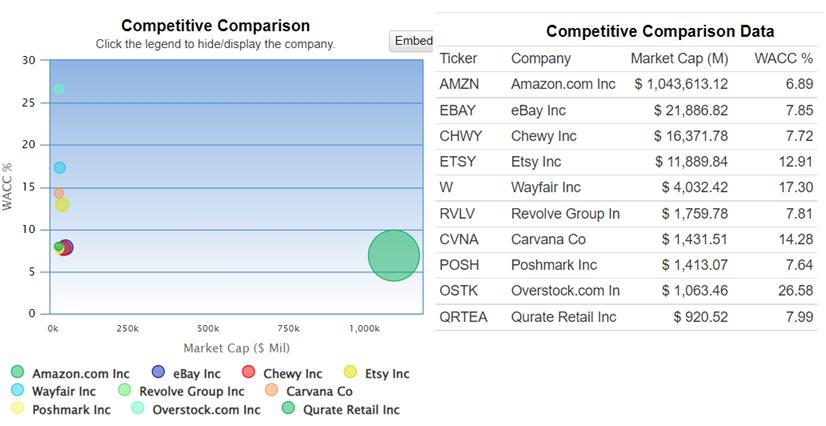Select the Overstock bubble near top of chart

[x=58, y=89]
